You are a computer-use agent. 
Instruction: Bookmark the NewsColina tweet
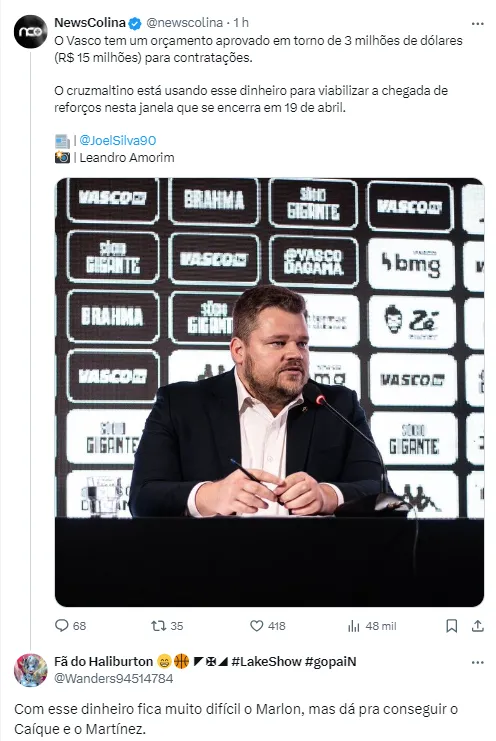coord(452,626)
